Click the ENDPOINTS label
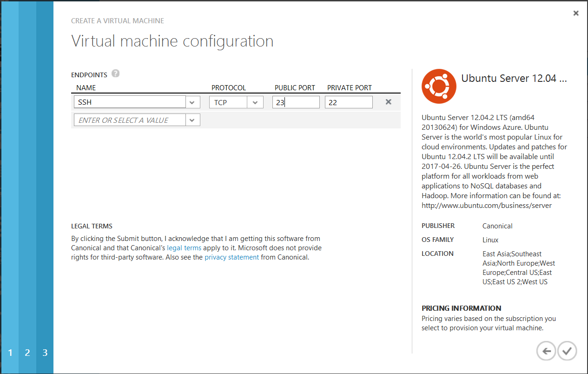Viewport: 588px width, 374px height. 89,75
